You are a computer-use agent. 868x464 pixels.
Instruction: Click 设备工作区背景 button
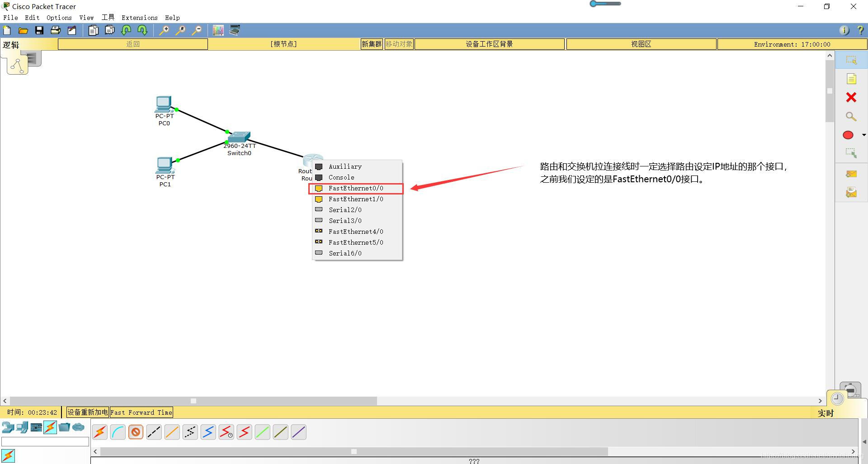click(490, 44)
